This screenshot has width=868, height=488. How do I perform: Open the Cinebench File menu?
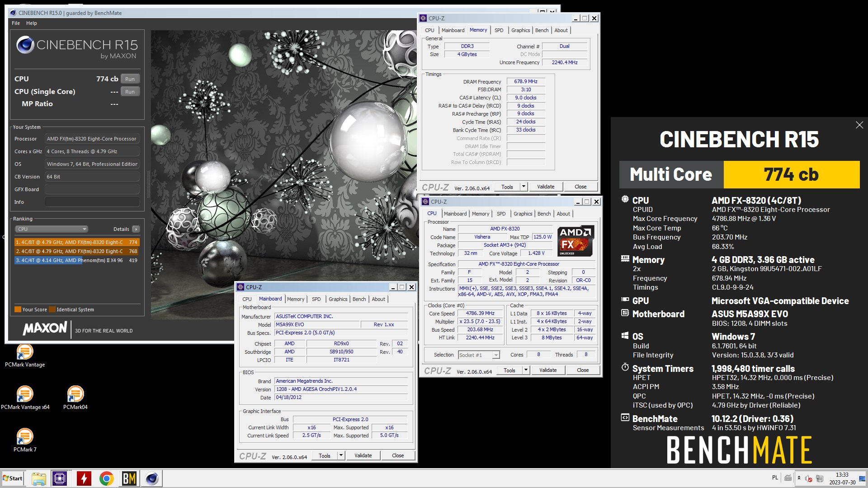16,23
